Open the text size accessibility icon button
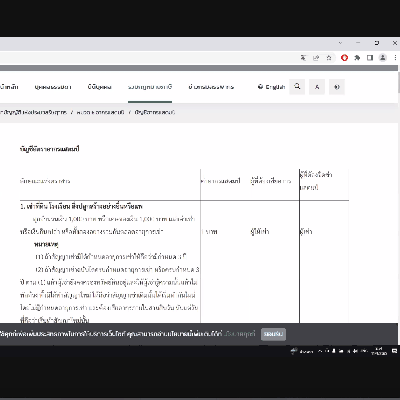 [x=317, y=87]
